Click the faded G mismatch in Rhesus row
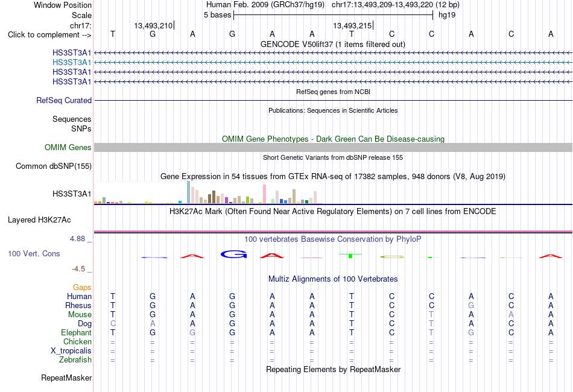This screenshot has height=392, width=573. (x=471, y=305)
